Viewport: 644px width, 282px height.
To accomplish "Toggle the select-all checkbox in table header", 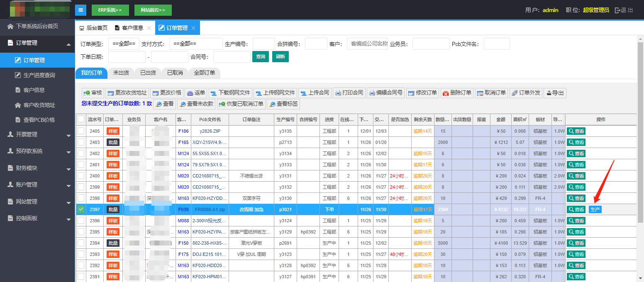I will (81, 119).
